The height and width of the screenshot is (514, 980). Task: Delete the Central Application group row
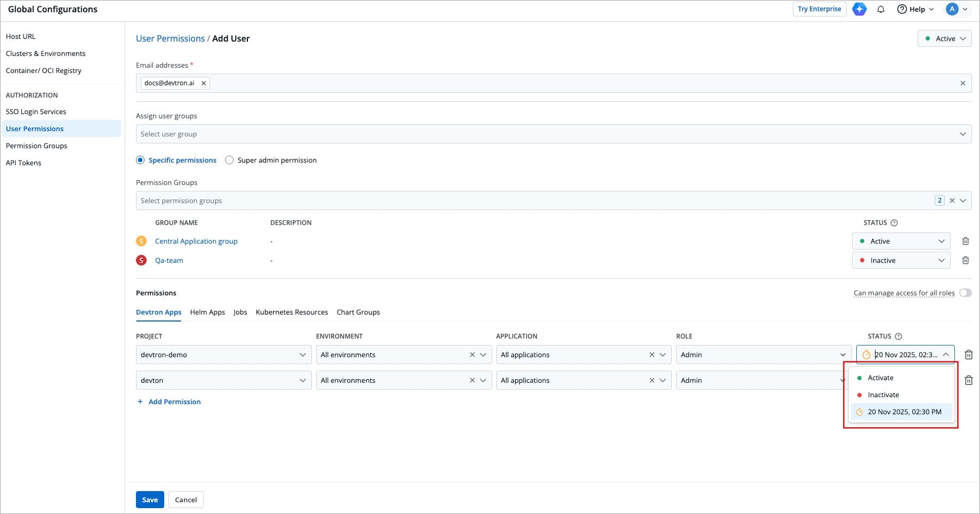pos(965,241)
